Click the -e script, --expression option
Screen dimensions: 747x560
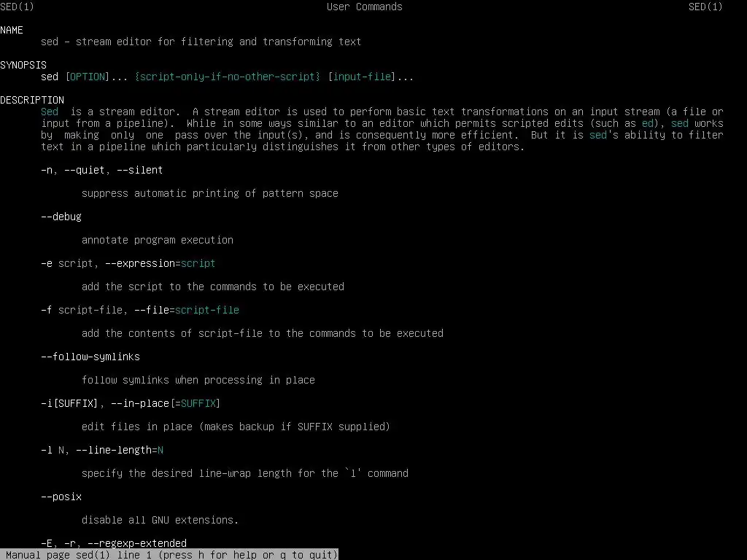pos(128,263)
